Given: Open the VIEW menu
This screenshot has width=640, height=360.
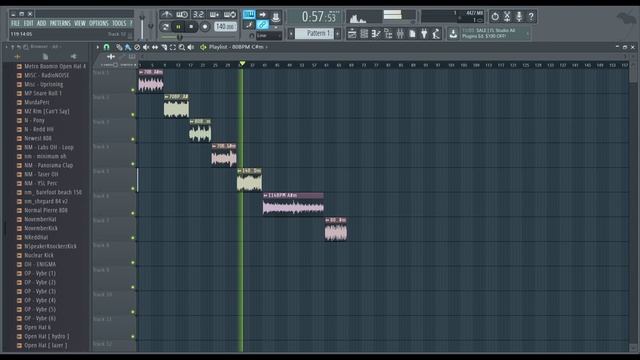Looking at the screenshot, I should 80,23.
